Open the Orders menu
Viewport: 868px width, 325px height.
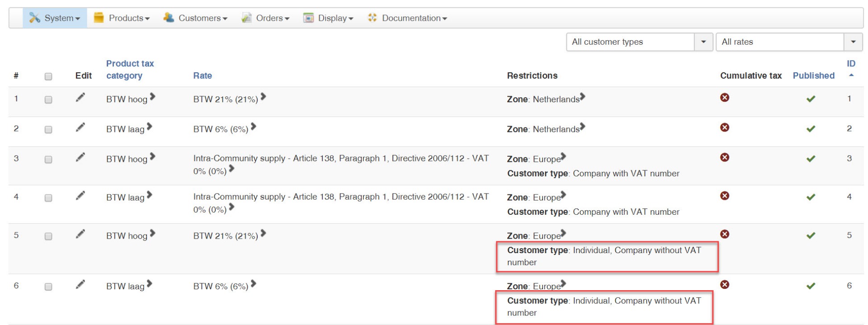point(266,18)
